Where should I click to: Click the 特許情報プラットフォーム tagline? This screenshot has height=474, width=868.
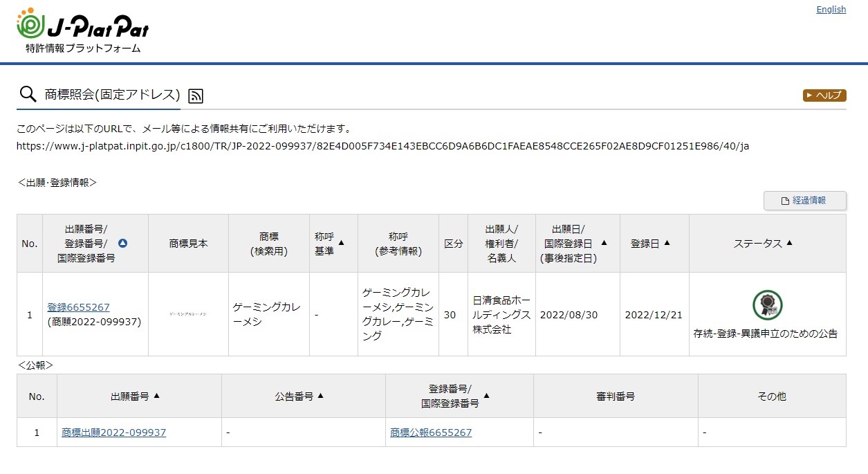tap(83, 48)
